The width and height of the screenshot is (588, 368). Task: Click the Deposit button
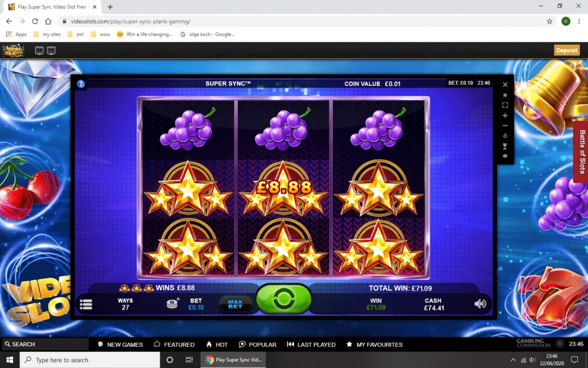point(567,50)
